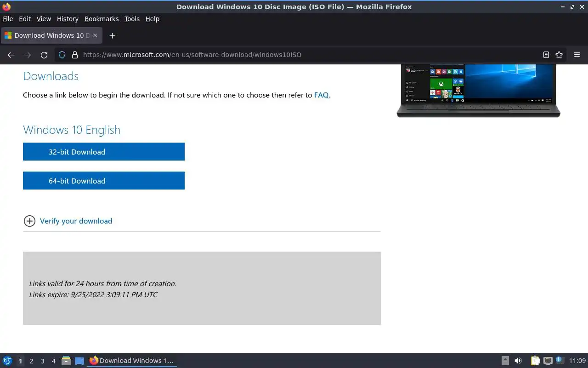Switch to workspace 3
Viewport: 588px width, 368px height.
(42, 361)
